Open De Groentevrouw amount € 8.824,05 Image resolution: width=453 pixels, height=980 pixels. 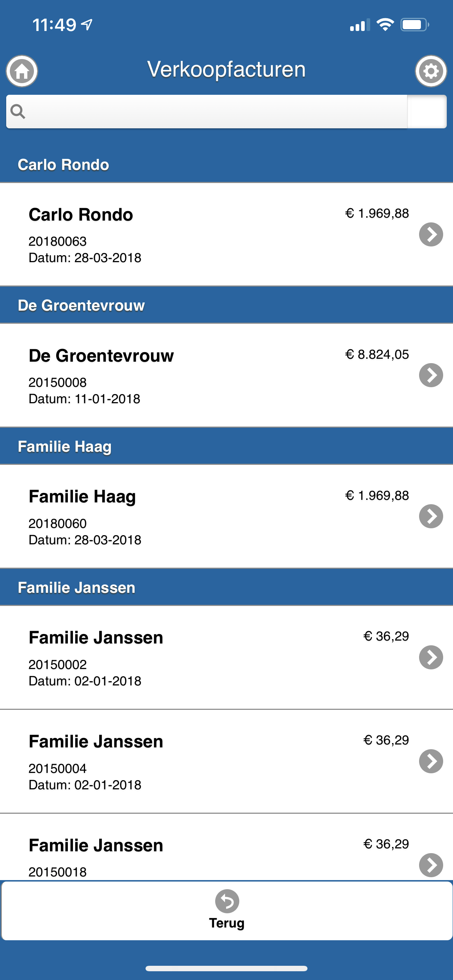click(x=377, y=355)
